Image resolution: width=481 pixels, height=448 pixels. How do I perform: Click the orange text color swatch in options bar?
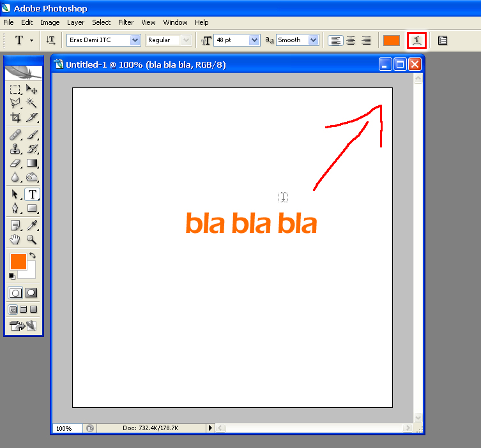click(391, 40)
